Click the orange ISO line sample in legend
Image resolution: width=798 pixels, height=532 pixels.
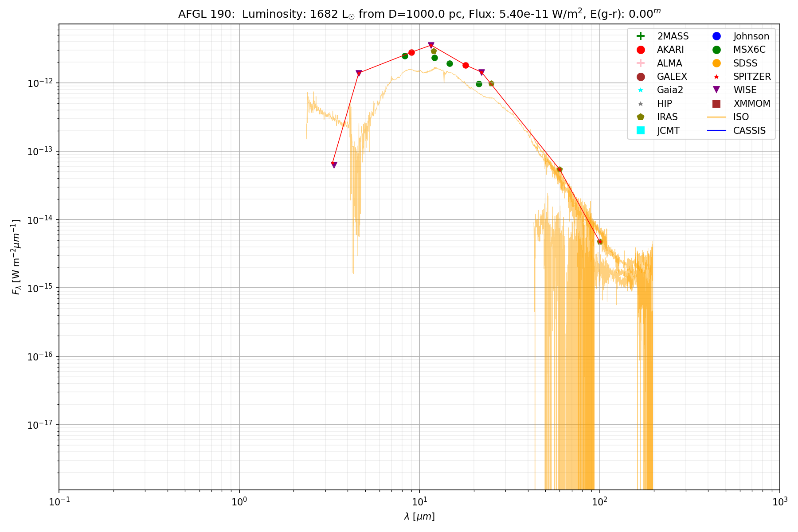pos(716,117)
